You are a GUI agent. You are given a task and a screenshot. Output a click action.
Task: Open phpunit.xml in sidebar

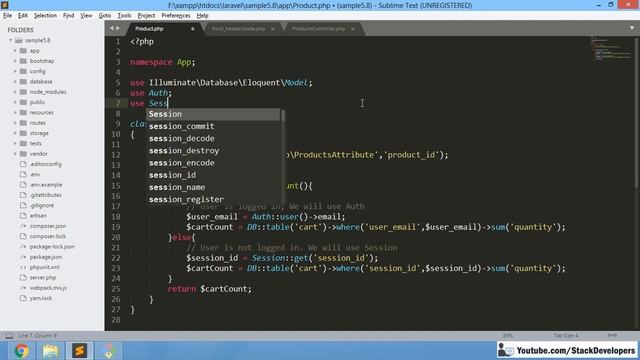point(44,267)
